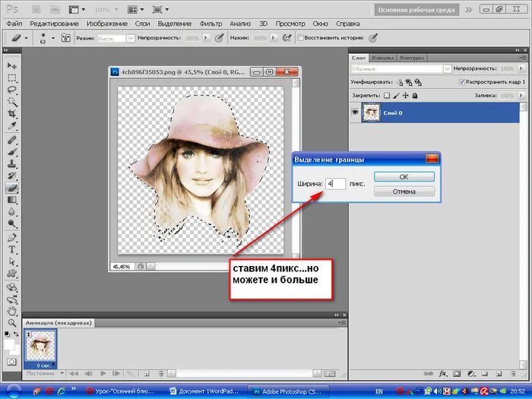Select the Clone Stamp tool
532x399 pixels.
click(12, 164)
